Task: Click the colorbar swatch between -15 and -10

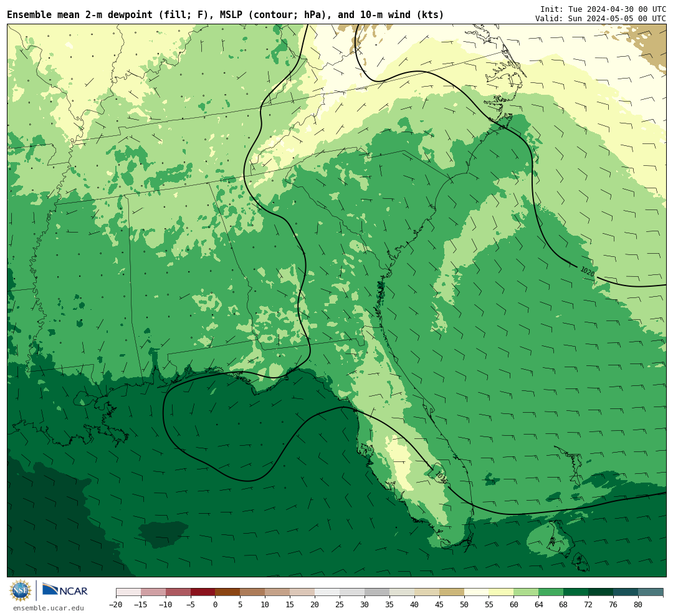Action: (x=153, y=592)
